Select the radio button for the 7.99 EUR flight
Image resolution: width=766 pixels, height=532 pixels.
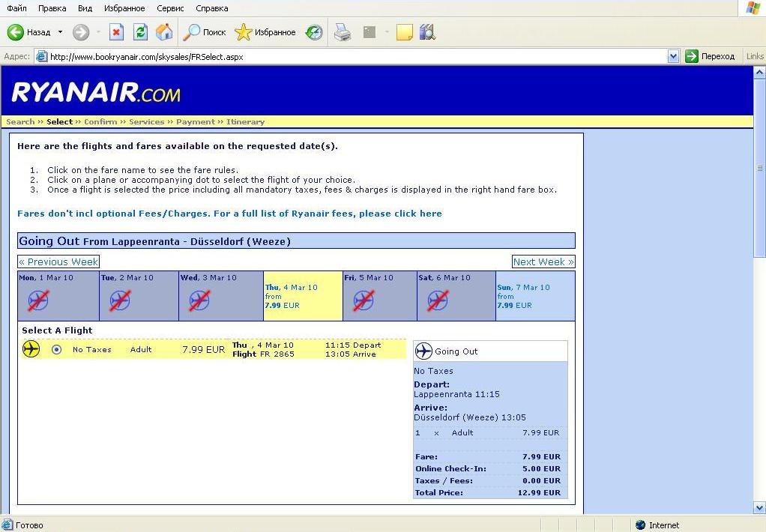click(x=56, y=349)
